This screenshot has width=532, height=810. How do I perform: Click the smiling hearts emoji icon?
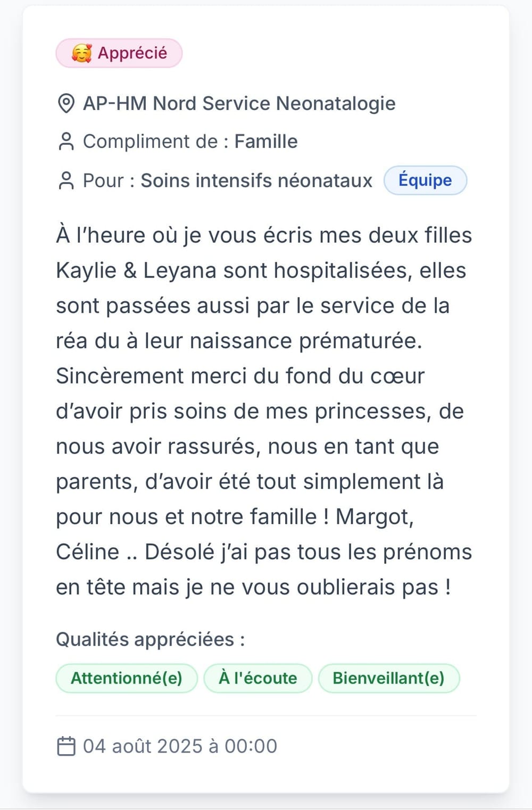[81, 53]
